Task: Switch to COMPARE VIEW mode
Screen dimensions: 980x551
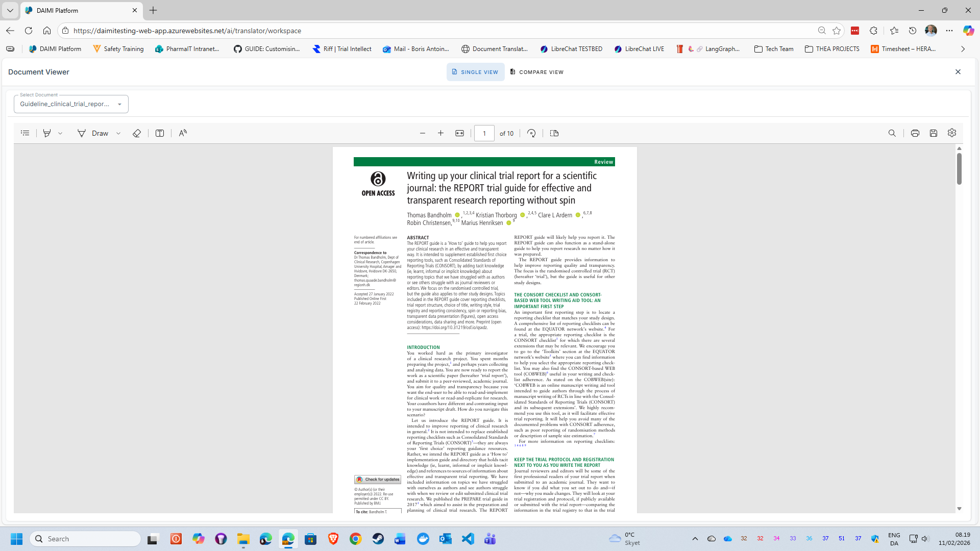Action: point(536,72)
